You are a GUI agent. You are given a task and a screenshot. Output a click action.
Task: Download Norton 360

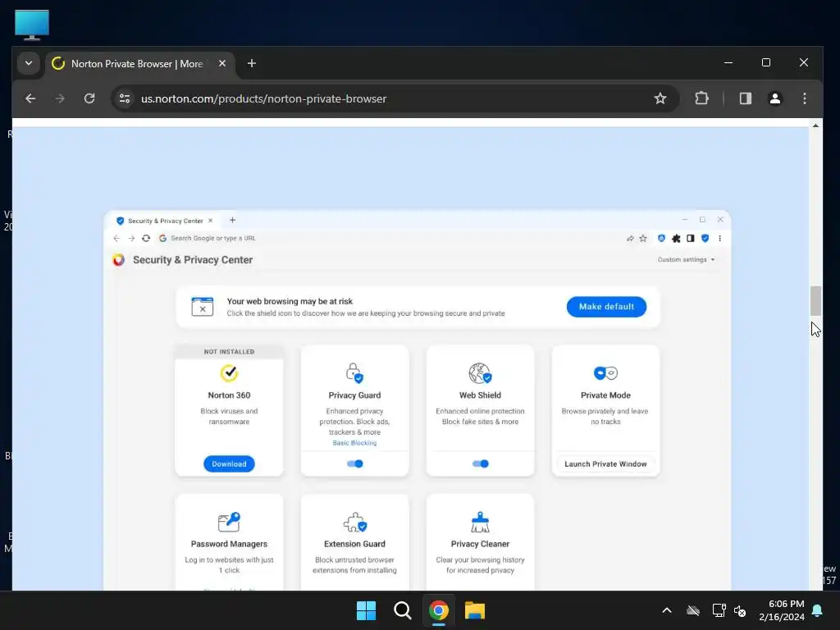(x=229, y=464)
